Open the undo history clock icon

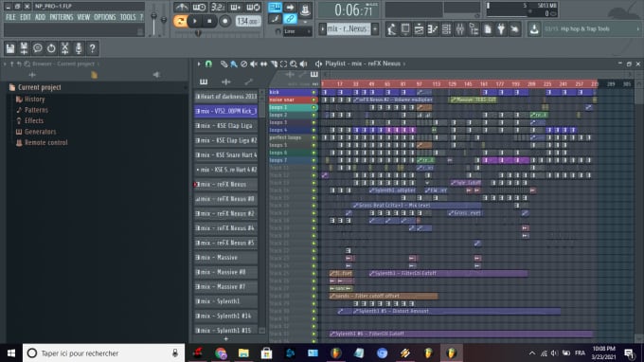(51, 48)
